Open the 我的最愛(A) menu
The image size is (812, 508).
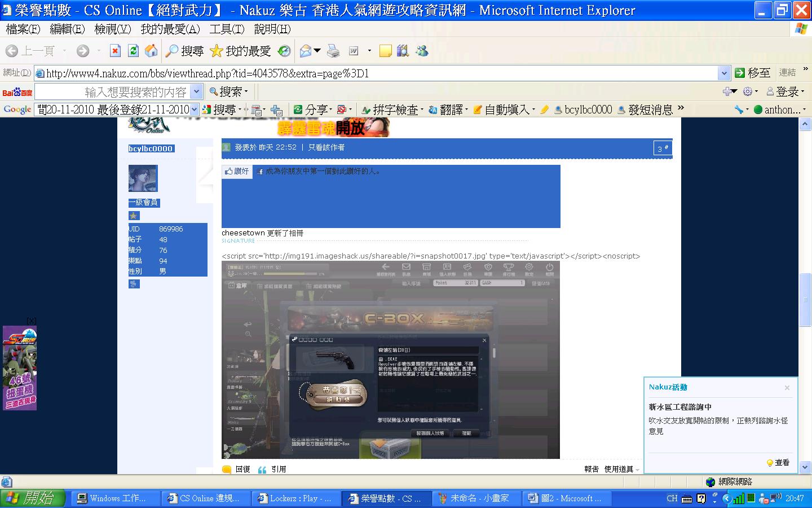point(170,29)
